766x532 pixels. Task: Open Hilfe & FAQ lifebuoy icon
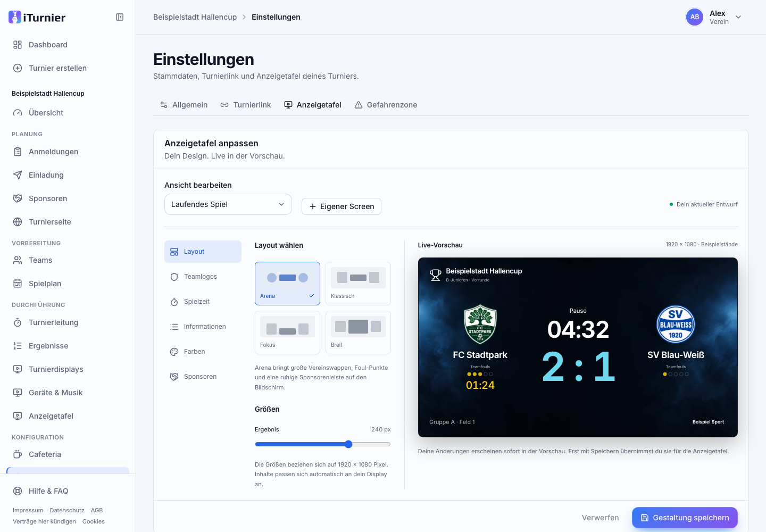pyautogui.click(x=18, y=491)
